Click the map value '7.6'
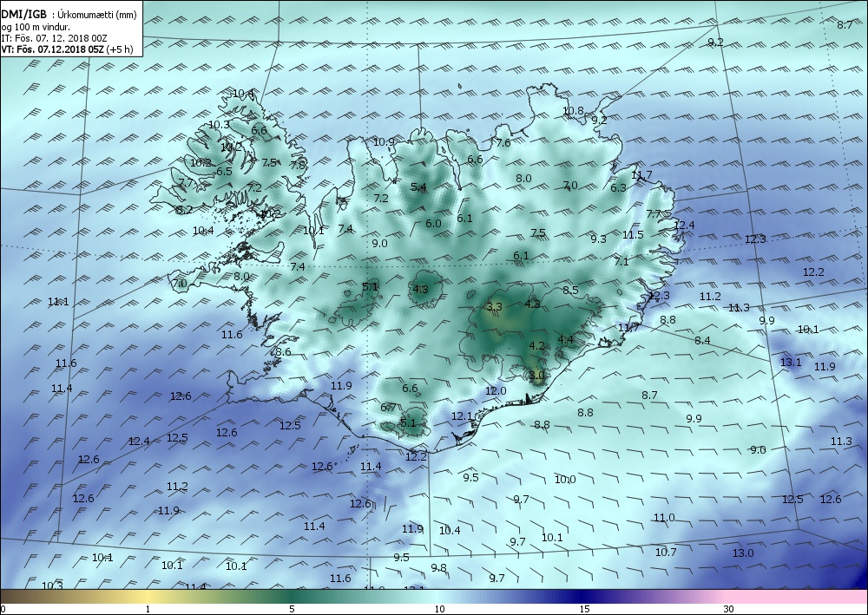The height and width of the screenshot is (615, 868). 503,142
